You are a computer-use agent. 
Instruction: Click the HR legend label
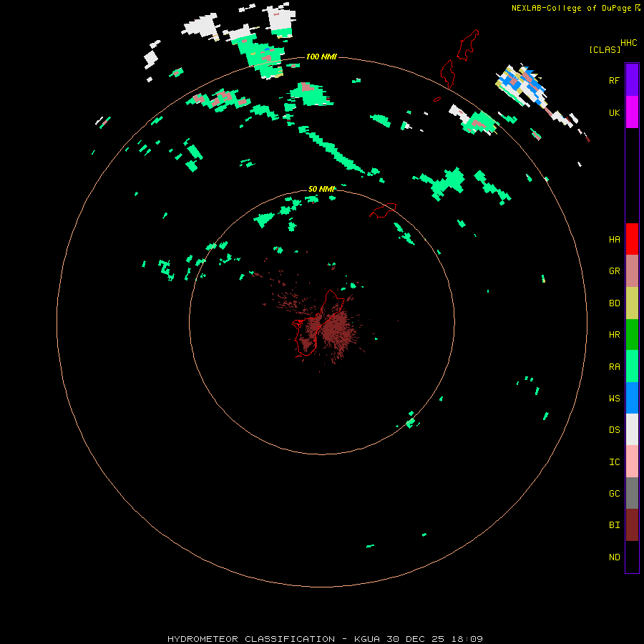pyautogui.click(x=614, y=335)
